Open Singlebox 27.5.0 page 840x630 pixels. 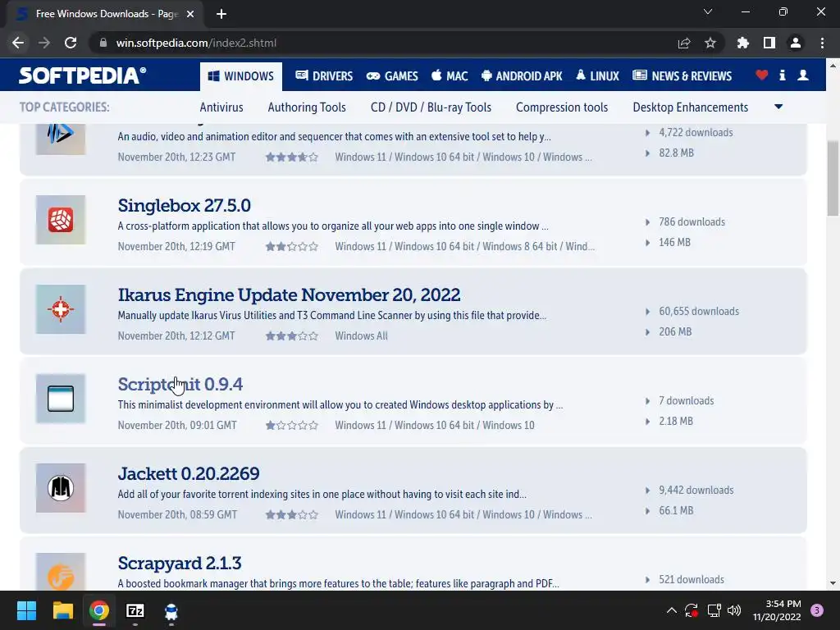point(185,205)
